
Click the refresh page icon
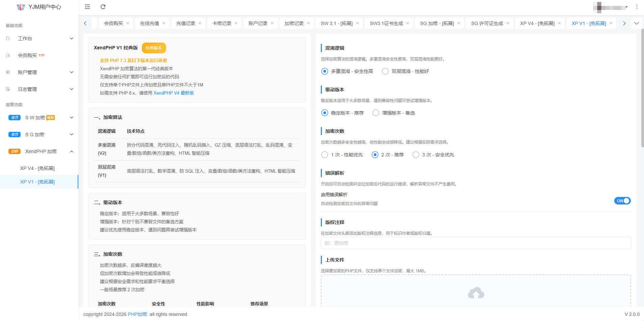(x=103, y=7)
